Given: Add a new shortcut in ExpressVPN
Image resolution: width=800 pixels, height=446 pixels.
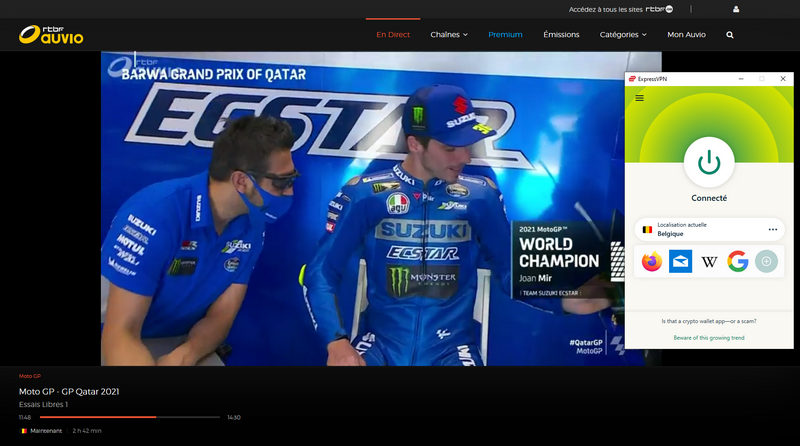Looking at the screenshot, I should (x=766, y=261).
